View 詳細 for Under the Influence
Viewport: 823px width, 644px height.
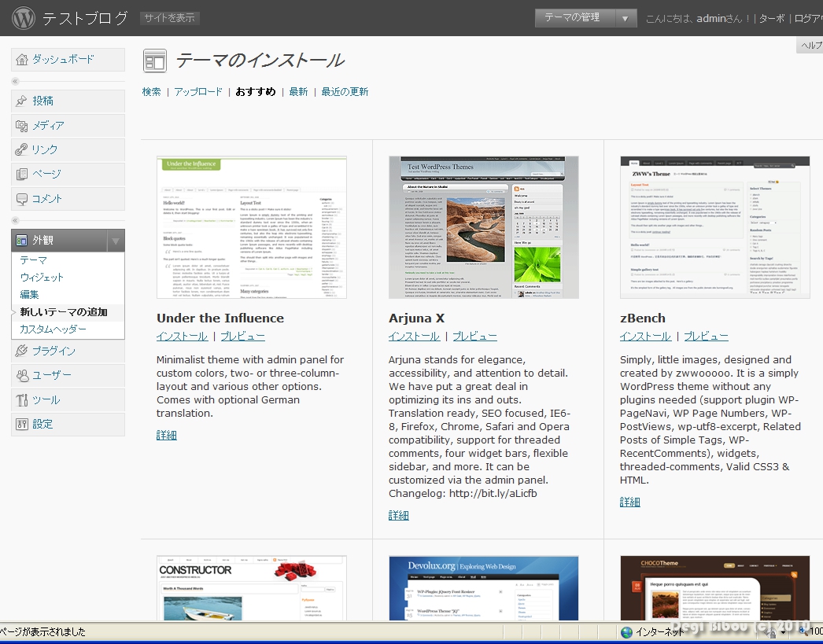[166, 436]
